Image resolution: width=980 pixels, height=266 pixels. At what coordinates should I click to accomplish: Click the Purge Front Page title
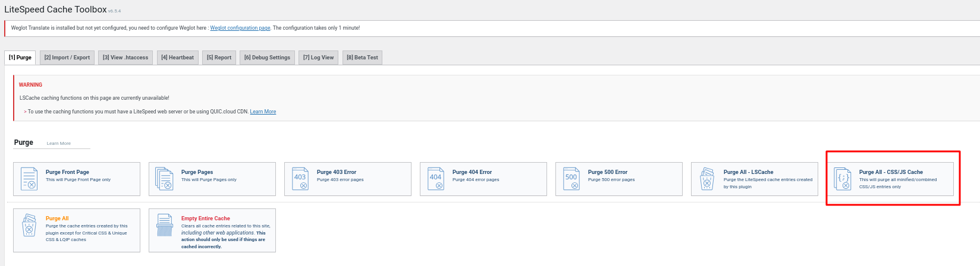tap(67, 172)
